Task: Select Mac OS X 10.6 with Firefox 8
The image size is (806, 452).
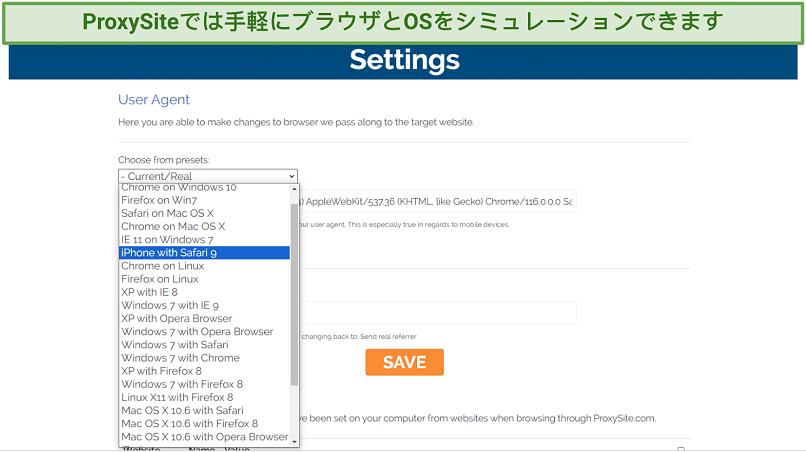Action: 205,424
